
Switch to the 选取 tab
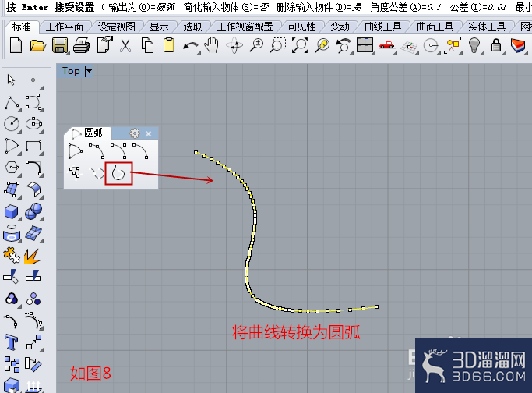[x=192, y=27]
